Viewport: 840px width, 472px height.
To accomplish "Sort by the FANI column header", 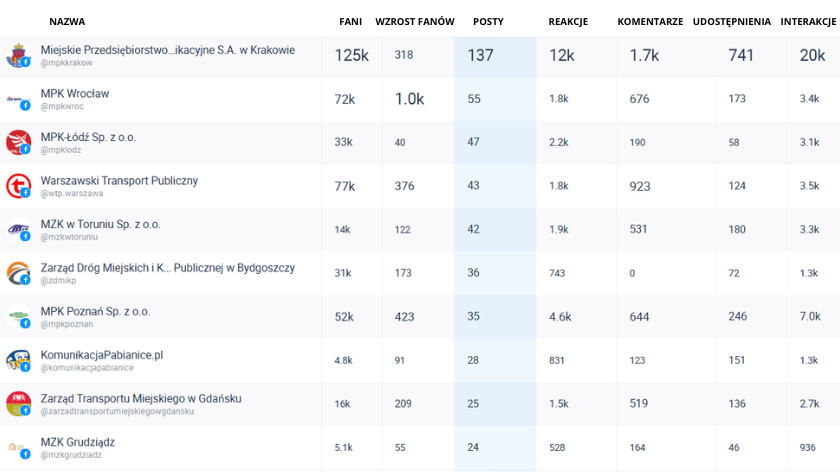I will (350, 21).
